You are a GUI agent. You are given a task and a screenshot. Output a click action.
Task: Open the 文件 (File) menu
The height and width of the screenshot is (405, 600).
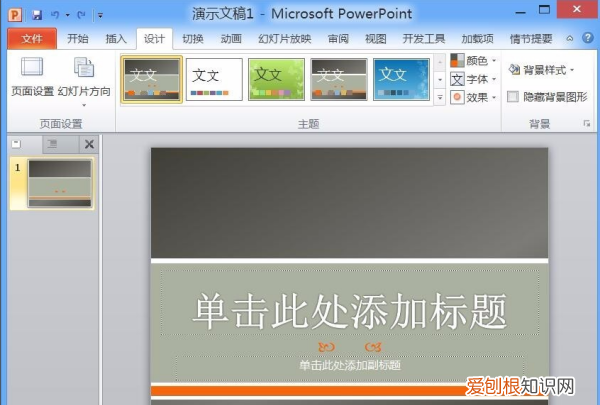pos(32,39)
